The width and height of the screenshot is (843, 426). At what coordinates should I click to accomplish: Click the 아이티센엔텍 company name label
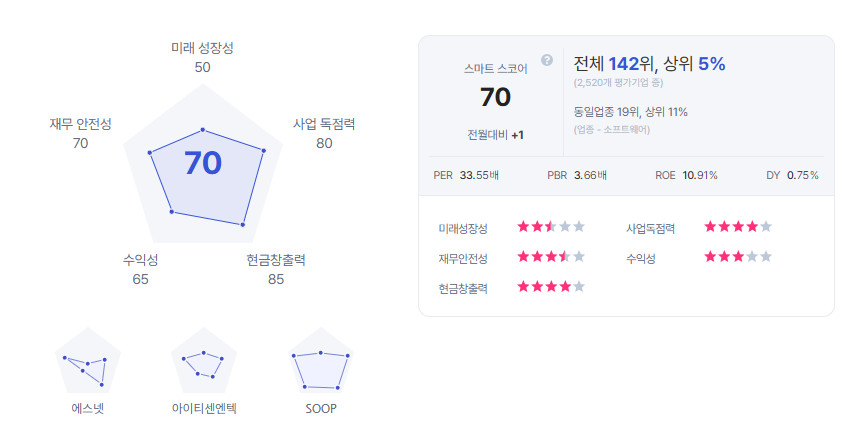click(204, 408)
